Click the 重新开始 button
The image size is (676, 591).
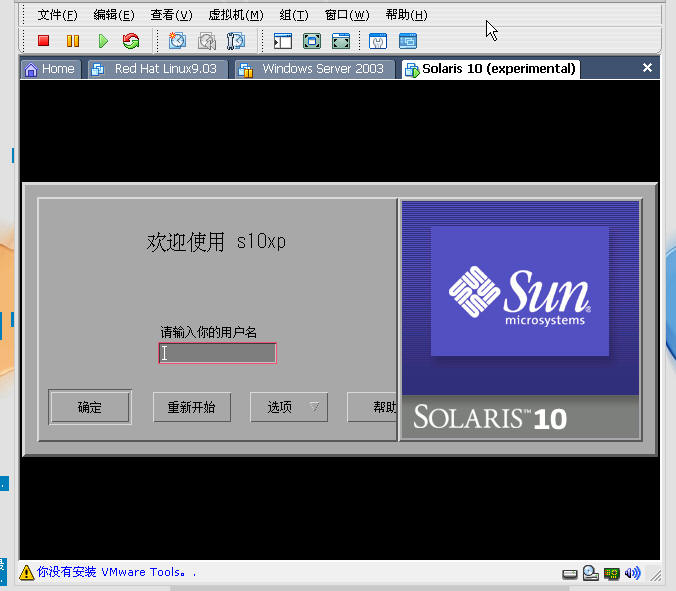(192, 407)
